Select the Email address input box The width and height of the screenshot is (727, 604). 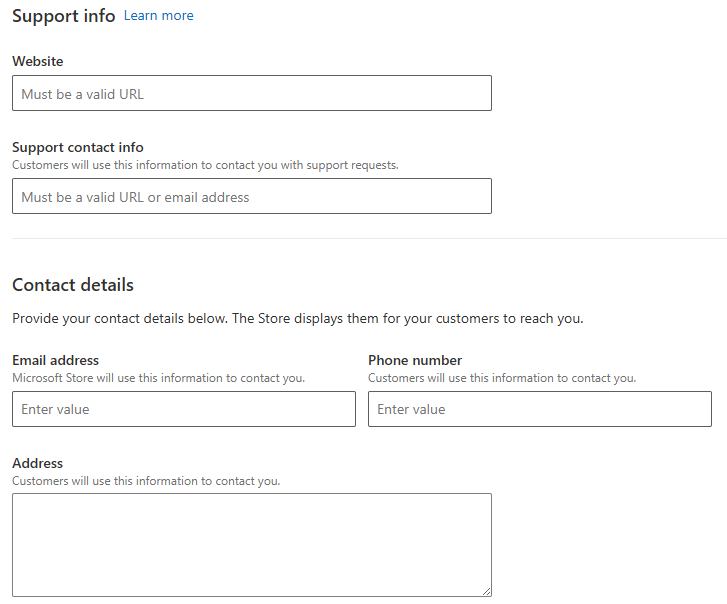184,409
